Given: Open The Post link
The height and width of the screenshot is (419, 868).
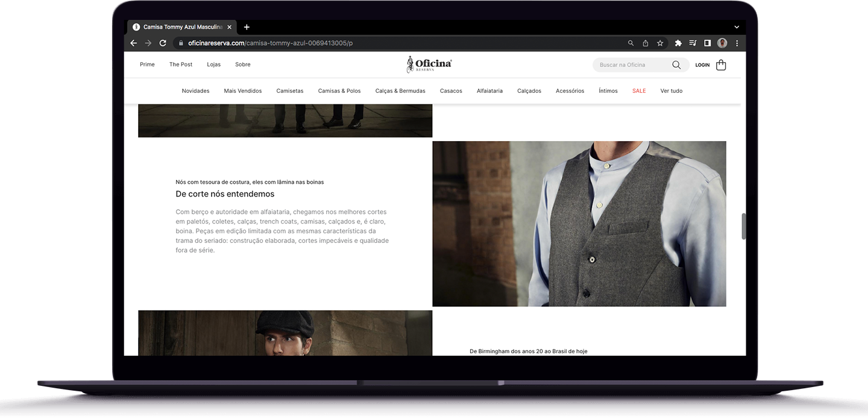Looking at the screenshot, I should pyautogui.click(x=181, y=65).
